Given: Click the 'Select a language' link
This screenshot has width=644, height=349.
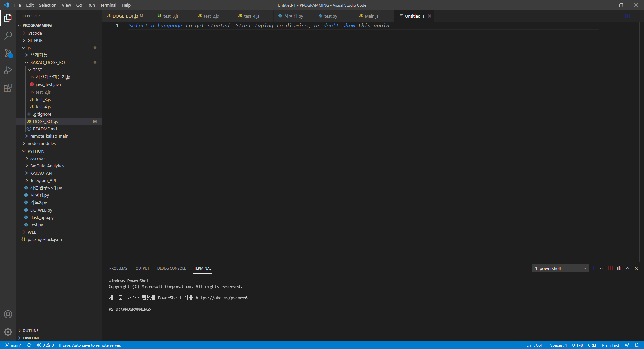Looking at the screenshot, I should pyautogui.click(x=156, y=26).
